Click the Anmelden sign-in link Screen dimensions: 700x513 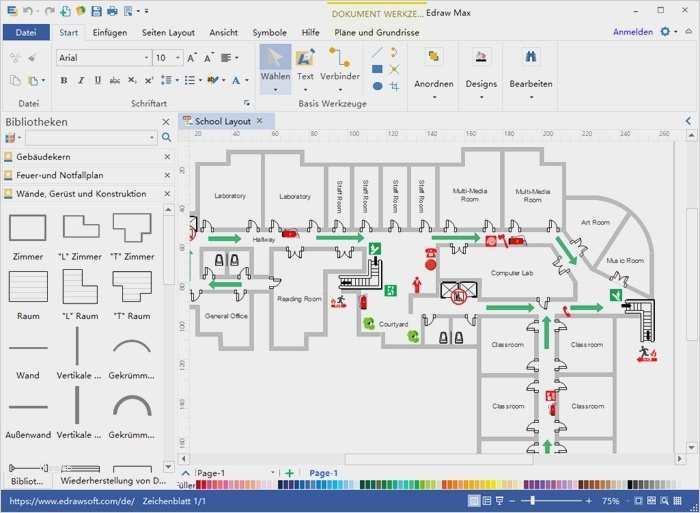(632, 32)
